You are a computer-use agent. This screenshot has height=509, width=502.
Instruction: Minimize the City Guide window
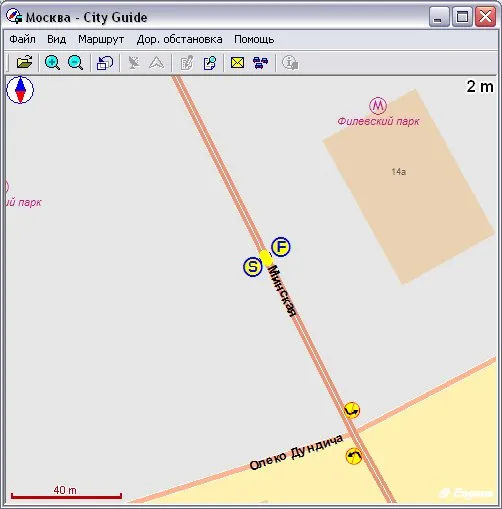pyautogui.click(x=439, y=17)
